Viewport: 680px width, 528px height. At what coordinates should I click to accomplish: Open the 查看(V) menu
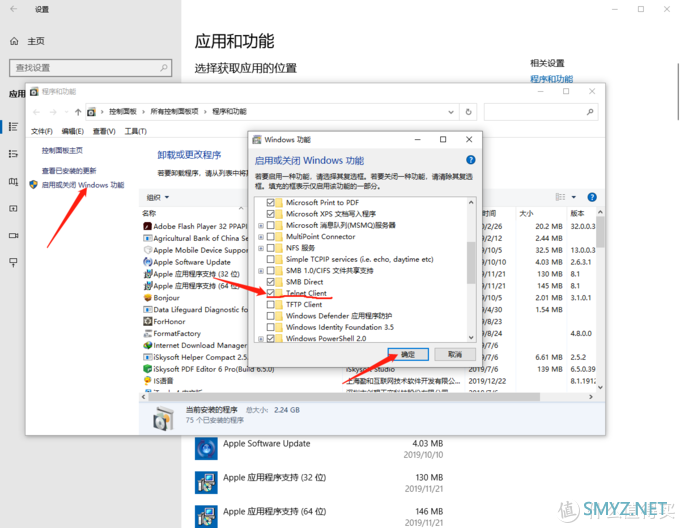(x=104, y=131)
